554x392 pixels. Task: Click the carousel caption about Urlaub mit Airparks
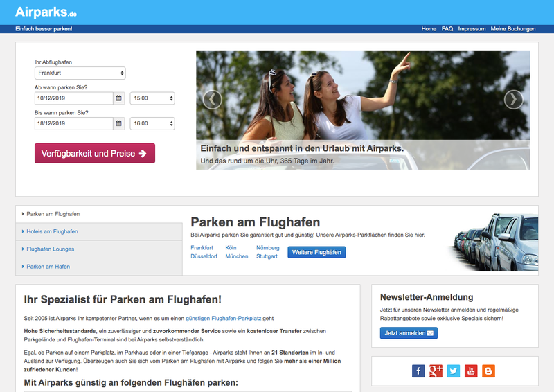[302, 148]
